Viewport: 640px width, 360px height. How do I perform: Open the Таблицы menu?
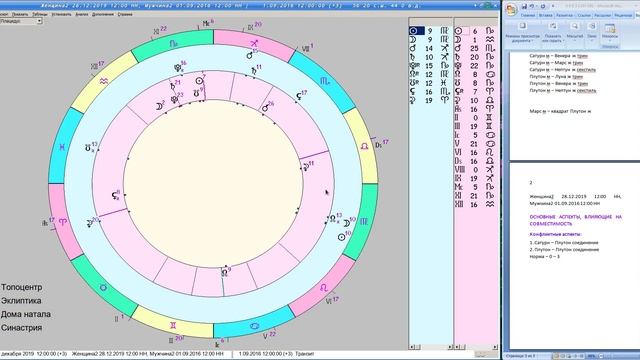(x=40, y=14)
